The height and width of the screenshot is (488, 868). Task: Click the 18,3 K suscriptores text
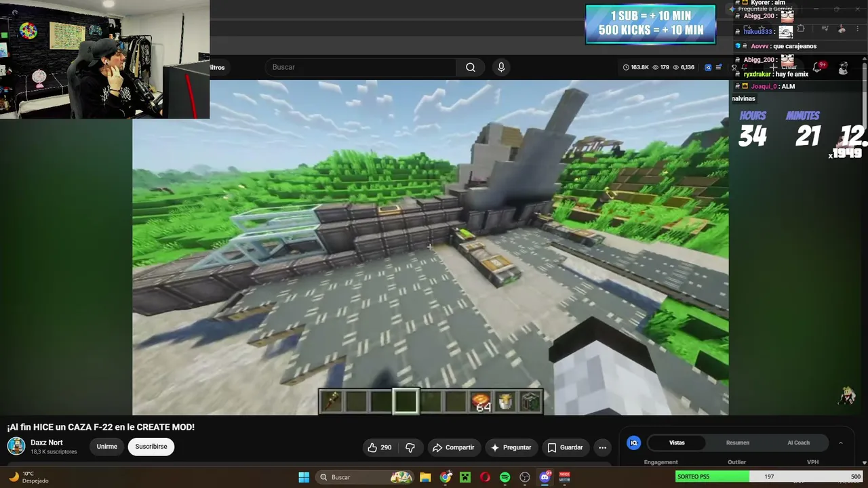54,452
